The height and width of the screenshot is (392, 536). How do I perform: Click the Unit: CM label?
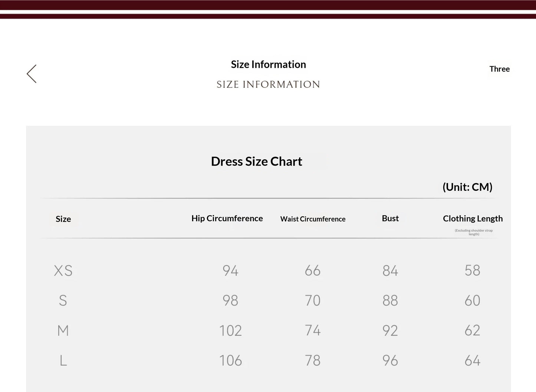(467, 187)
